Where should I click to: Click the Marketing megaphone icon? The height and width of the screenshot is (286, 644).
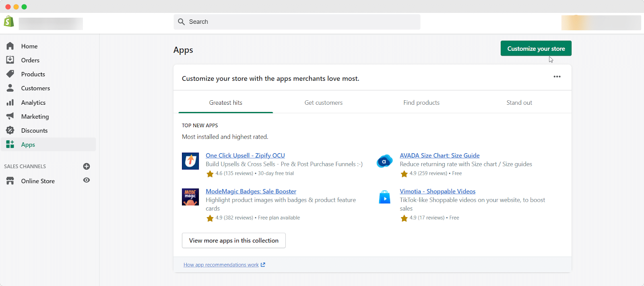10,116
